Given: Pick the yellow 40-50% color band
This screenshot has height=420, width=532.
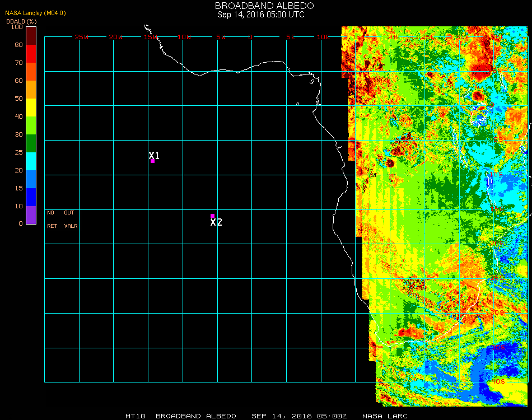Looking at the screenshot, I should 31,107.
